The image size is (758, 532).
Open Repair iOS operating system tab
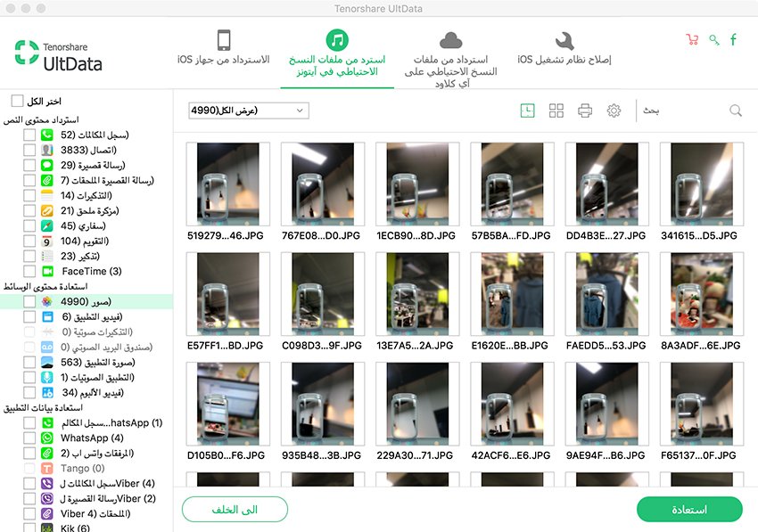(564, 48)
